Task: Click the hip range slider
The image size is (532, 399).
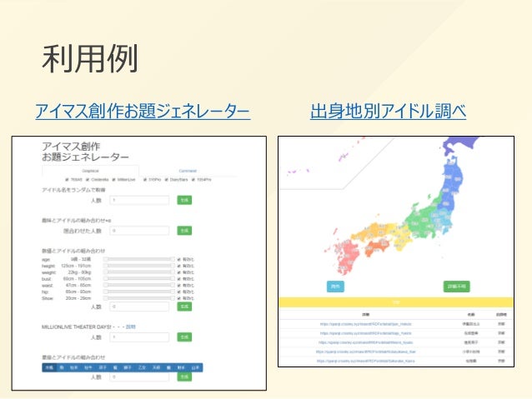Action: [x=139, y=292]
